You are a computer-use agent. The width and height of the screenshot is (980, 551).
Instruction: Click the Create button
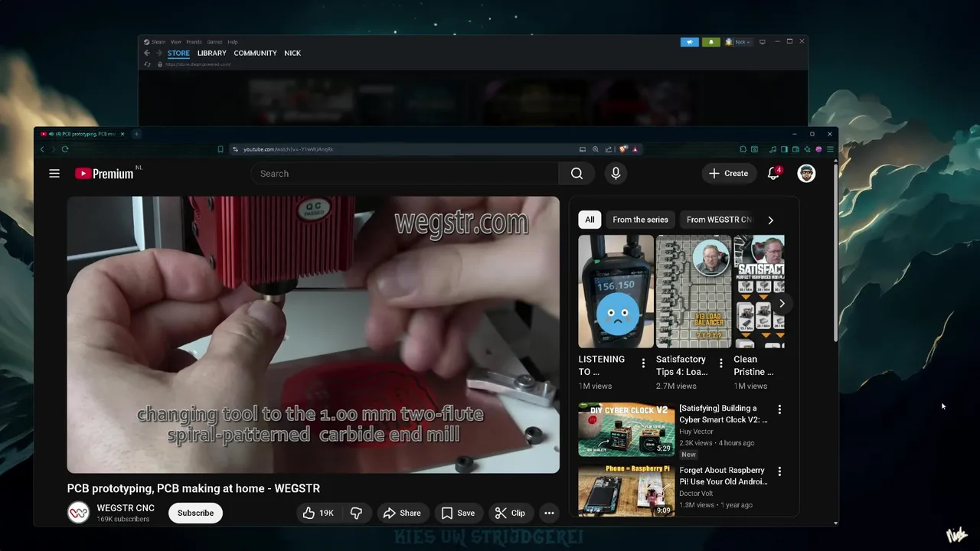(x=728, y=174)
